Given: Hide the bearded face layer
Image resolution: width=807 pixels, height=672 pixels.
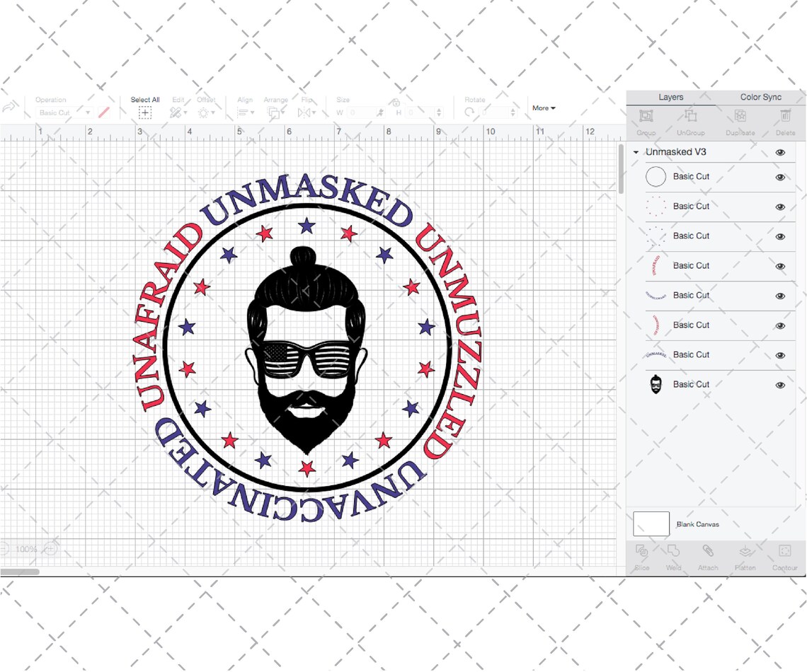Looking at the screenshot, I should pos(780,385).
